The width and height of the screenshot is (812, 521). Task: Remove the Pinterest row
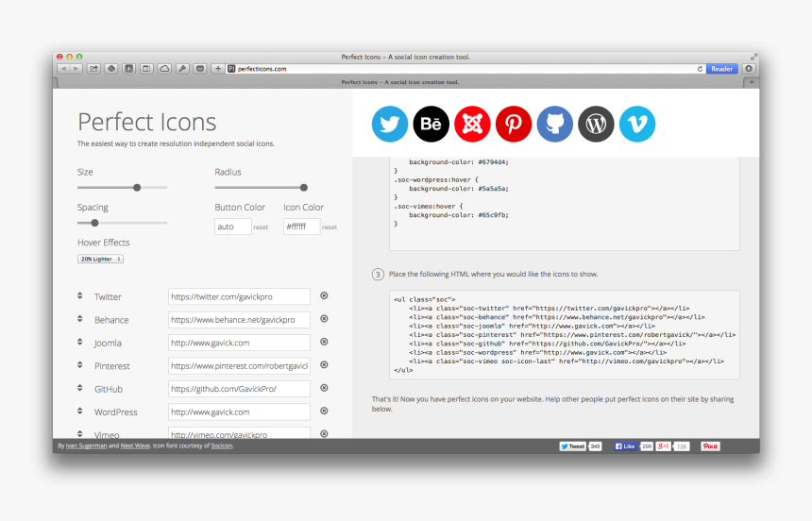324,365
